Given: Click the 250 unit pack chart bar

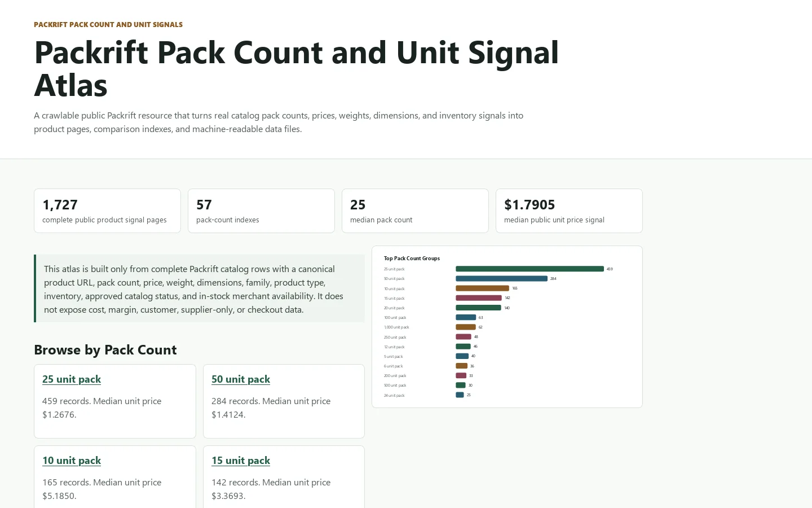Looking at the screenshot, I should (464, 337).
